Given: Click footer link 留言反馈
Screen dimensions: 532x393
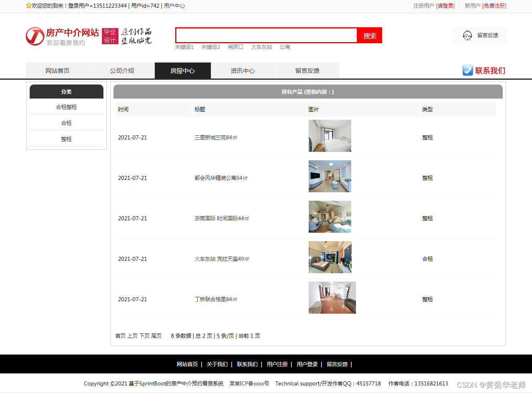Looking at the screenshot, I should [x=337, y=364].
